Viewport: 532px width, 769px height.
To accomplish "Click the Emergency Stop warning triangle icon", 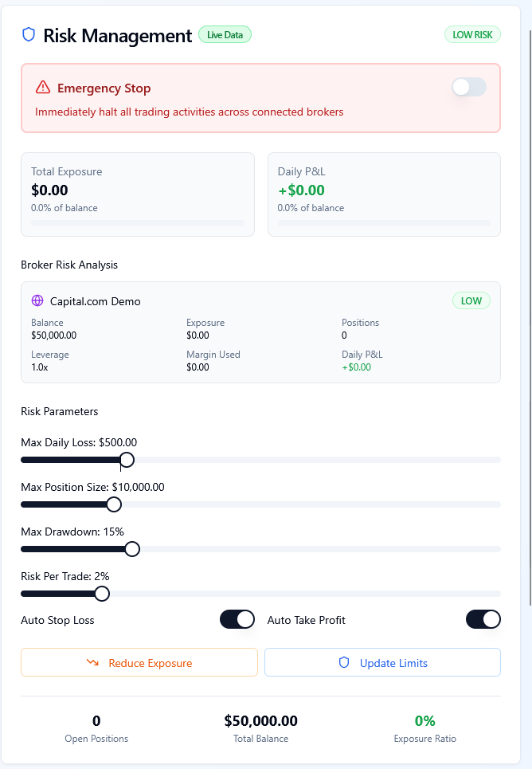I will tap(43, 88).
